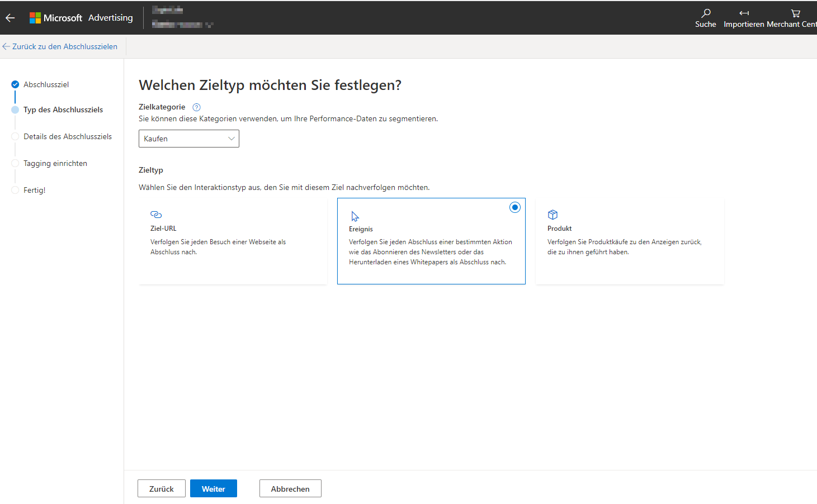Image resolution: width=817 pixels, height=504 pixels.
Task: Choose the Produkt goal type card
Action: click(x=630, y=241)
